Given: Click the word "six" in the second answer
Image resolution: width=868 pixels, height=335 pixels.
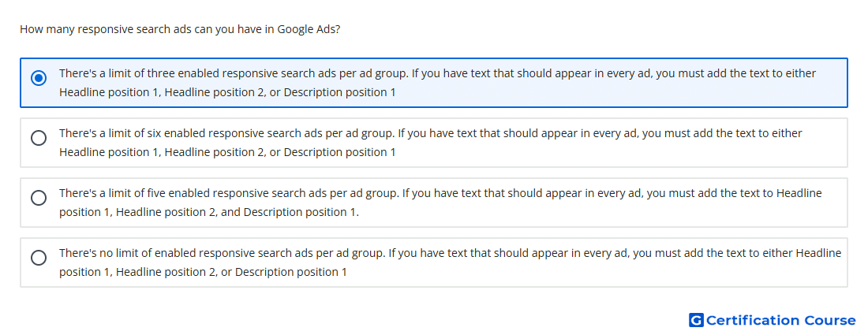Looking at the screenshot, I should pos(154,133).
